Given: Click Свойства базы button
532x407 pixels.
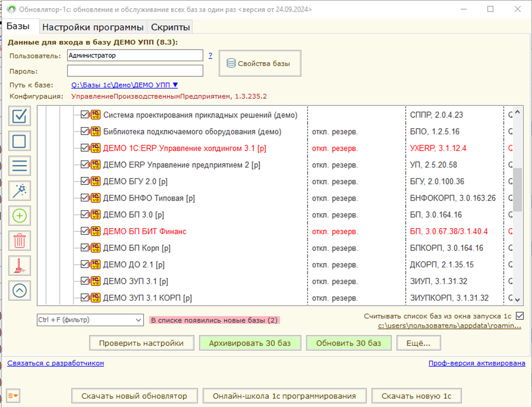Looking at the screenshot, I should (x=260, y=63).
